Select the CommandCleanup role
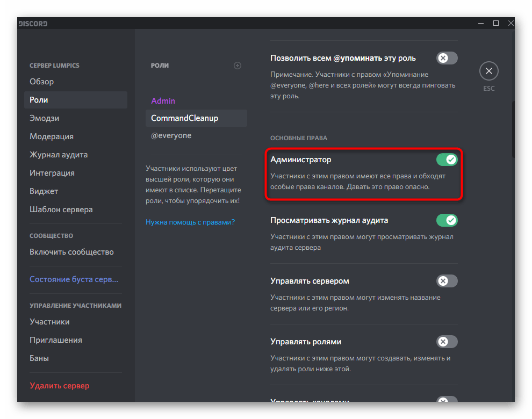The width and height of the screenshot is (532, 419). (x=196, y=118)
